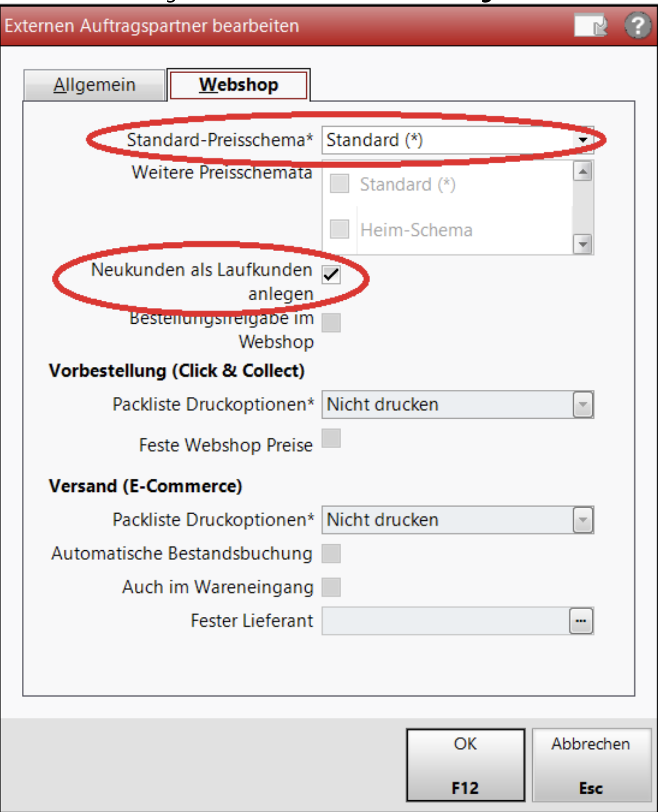Screen dimensions: 658x812
Task: Click the title bar document arrow icon
Action: pos(591,25)
